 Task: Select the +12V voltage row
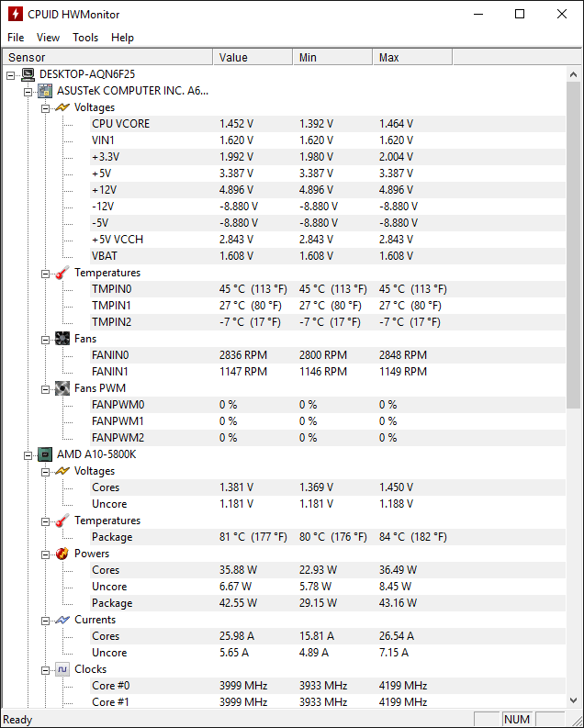coord(328,190)
